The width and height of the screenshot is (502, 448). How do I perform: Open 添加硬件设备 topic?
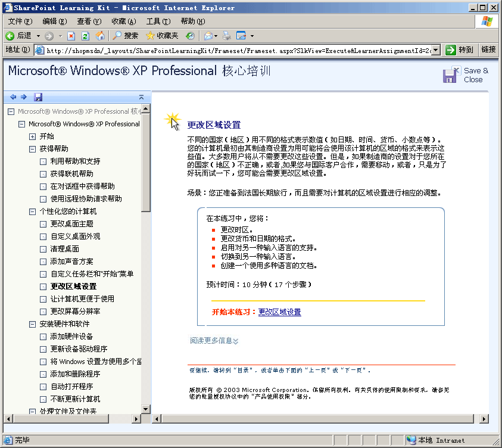(71, 337)
